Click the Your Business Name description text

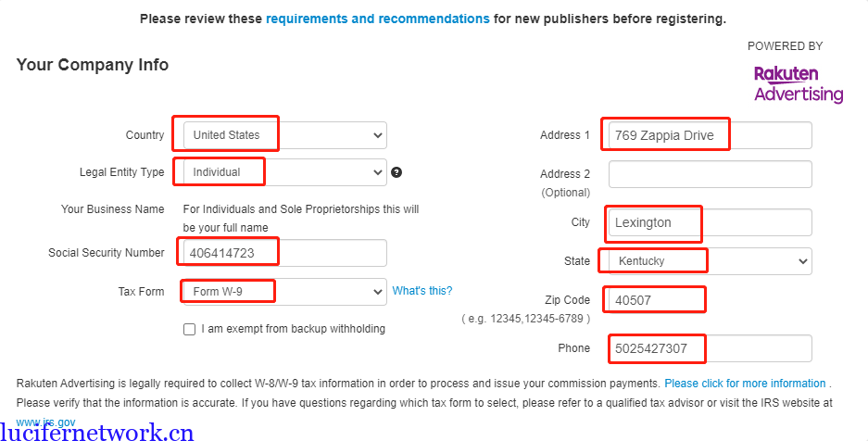(x=300, y=219)
